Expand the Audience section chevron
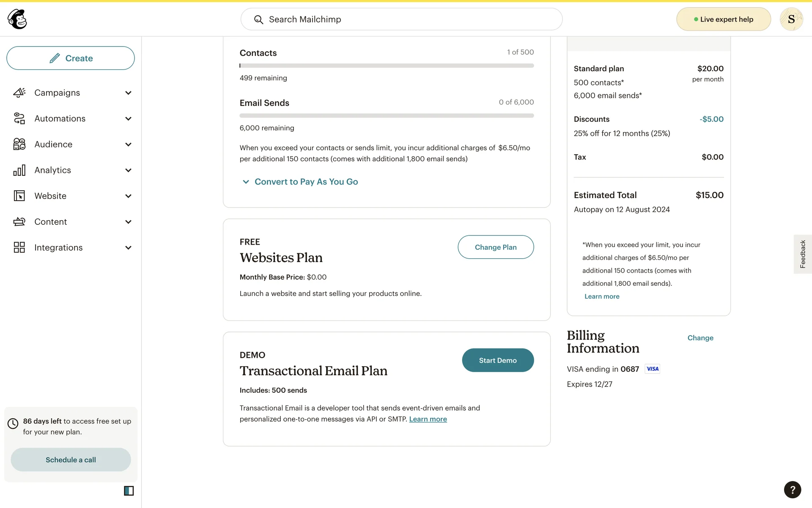The height and width of the screenshot is (508, 812). coord(128,144)
